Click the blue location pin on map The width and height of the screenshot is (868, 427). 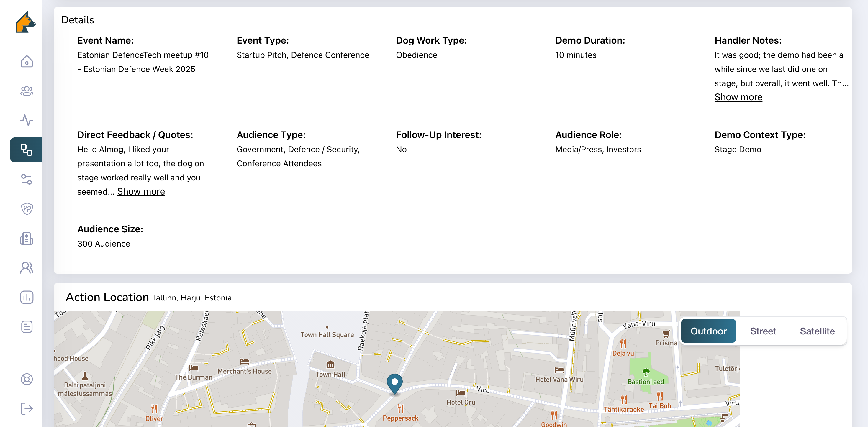[x=394, y=383]
